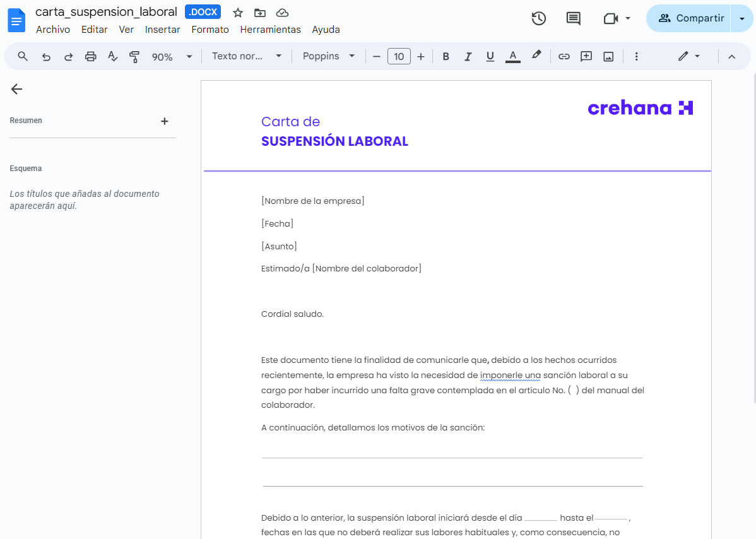Viewport: 756px width, 539px height.
Task: Toggle bold formatting
Action: click(446, 56)
